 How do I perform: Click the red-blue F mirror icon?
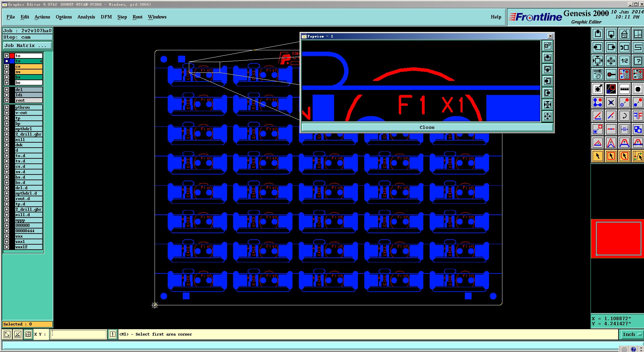(x=638, y=116)
